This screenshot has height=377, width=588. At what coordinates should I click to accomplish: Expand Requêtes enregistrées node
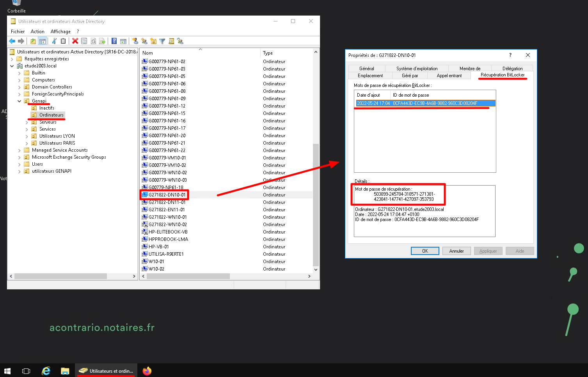[x=12, y=59]
